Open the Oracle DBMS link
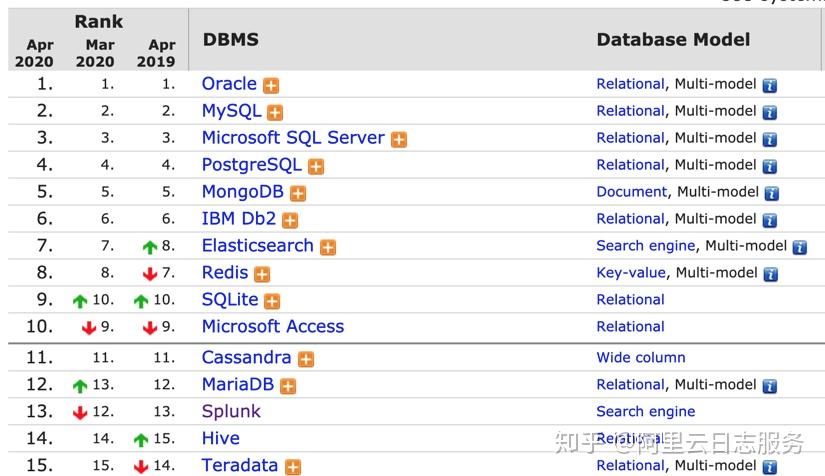Viewport: 825px width, 476px height. click(229, 84)
